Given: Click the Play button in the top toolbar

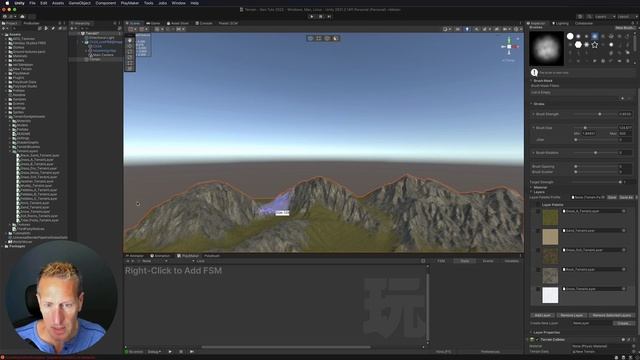Looking at the screenshot, I should (312, 17).
